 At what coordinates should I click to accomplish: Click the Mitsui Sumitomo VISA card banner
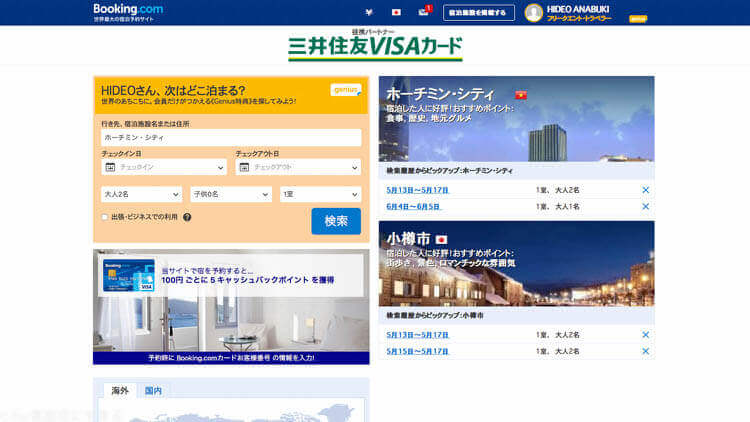[375, 46]
